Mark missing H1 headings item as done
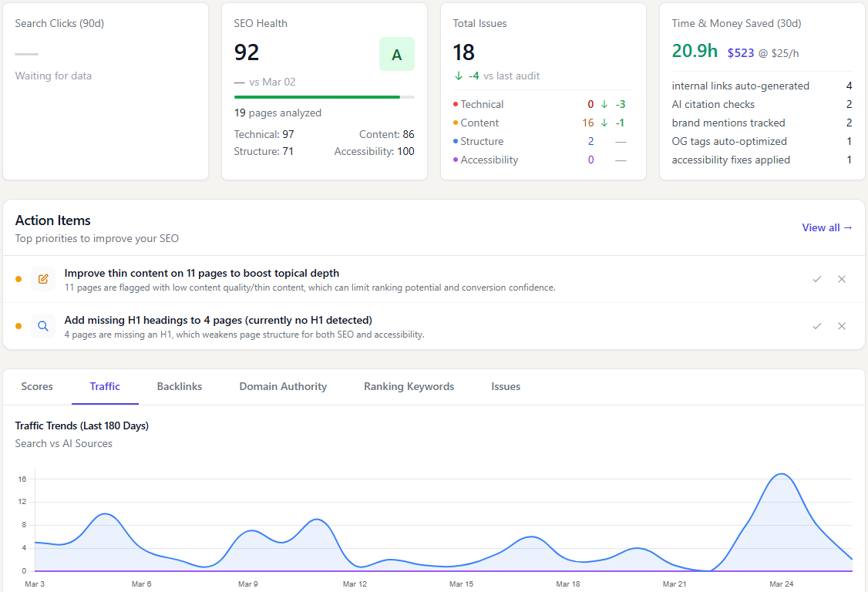 pyautogui.click(x=816, y=326)
